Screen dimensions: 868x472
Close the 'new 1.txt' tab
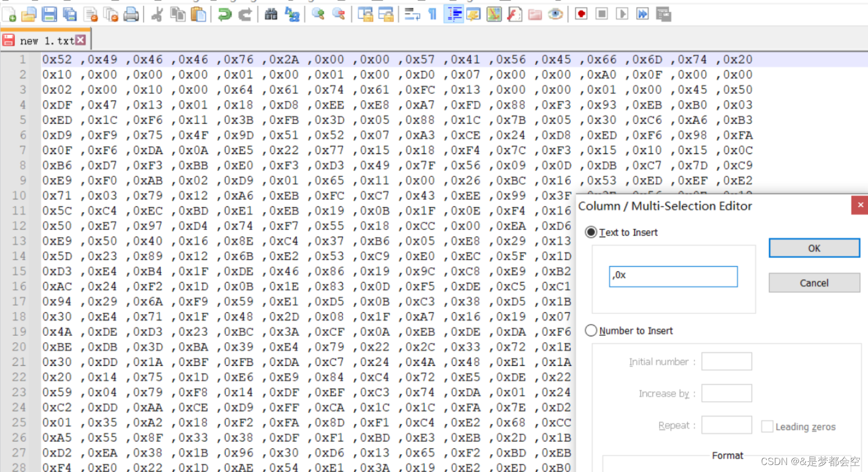tap(80, 40)
